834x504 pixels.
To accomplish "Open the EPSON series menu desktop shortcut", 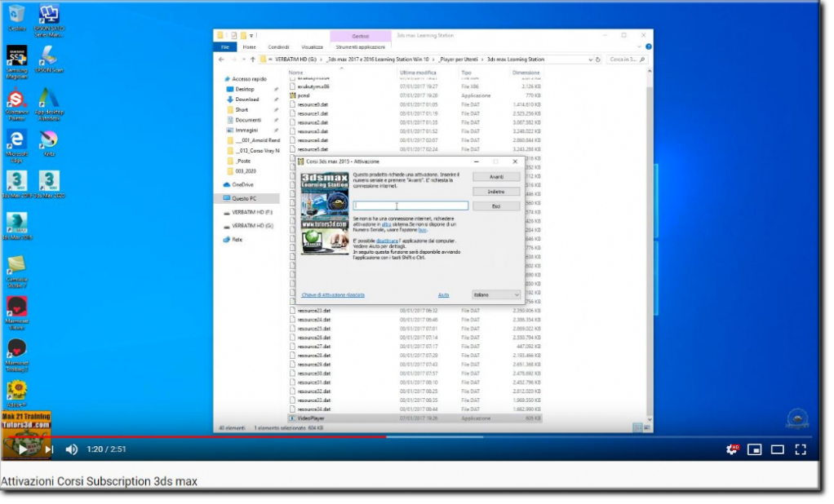I will point(49,20).
